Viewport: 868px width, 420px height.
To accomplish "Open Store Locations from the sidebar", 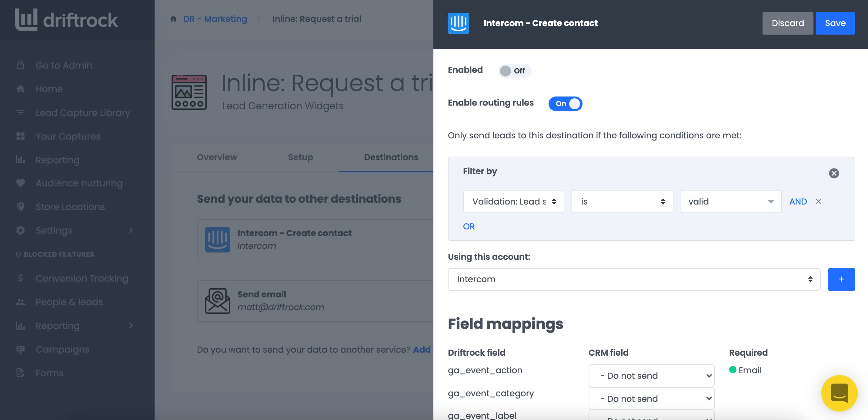I will tap(70, 207).
